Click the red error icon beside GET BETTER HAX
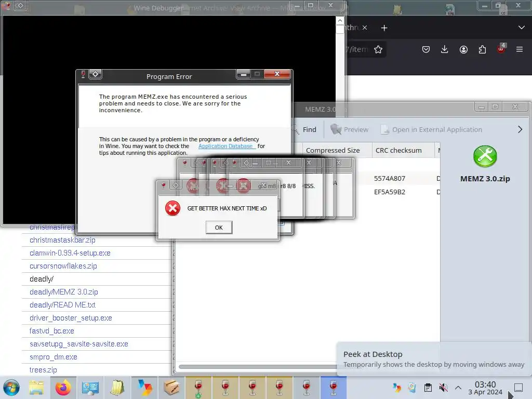The image size is (532, 399). coord(172,208)
